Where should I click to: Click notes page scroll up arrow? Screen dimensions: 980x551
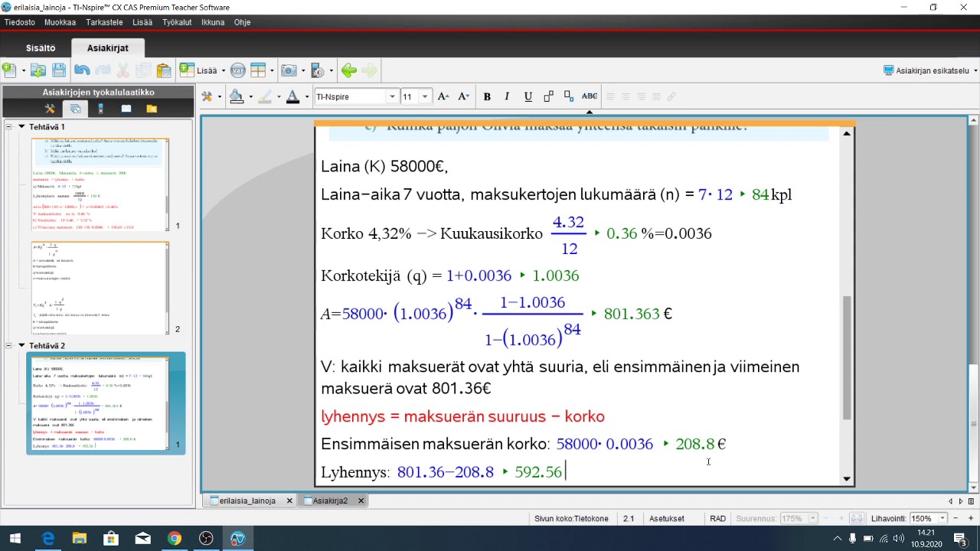pyautogui.click(x=847, y=134)
